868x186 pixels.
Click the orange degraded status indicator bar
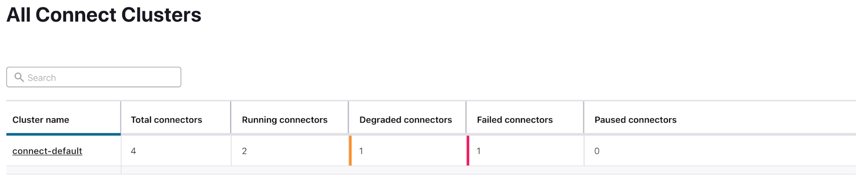coord(350,151)
